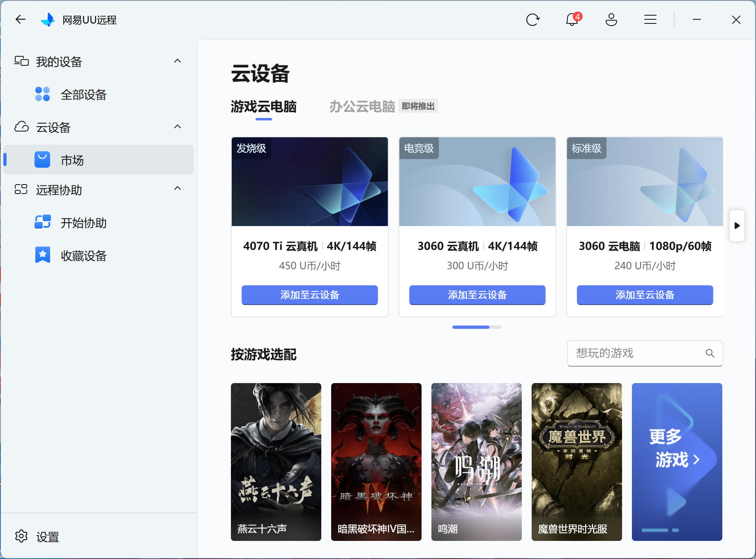Screen dimensions: 756x559
Task: Go back with the arrow icon
Action: 20,19
